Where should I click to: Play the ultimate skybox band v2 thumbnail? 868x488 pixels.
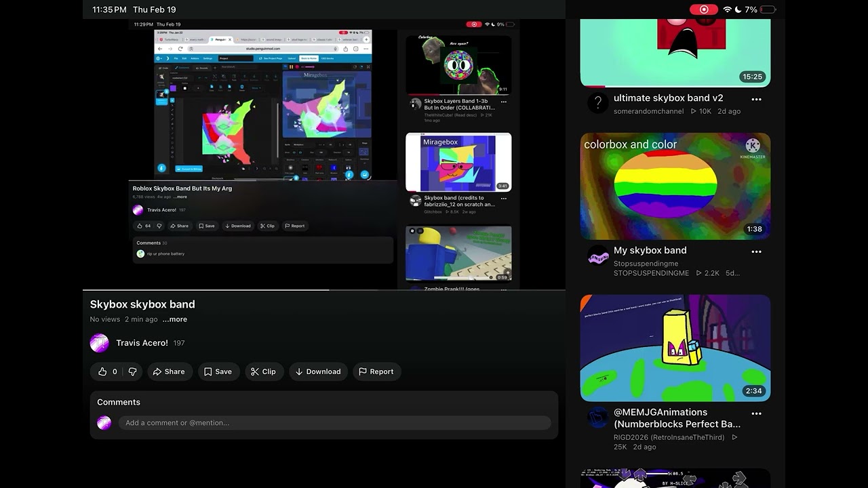click(x=675, y=53)
